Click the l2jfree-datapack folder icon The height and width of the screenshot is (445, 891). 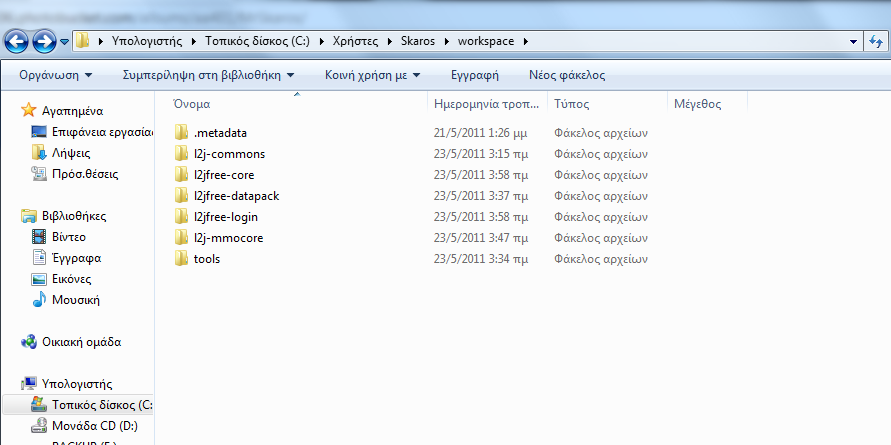click(x=181, y=196)
